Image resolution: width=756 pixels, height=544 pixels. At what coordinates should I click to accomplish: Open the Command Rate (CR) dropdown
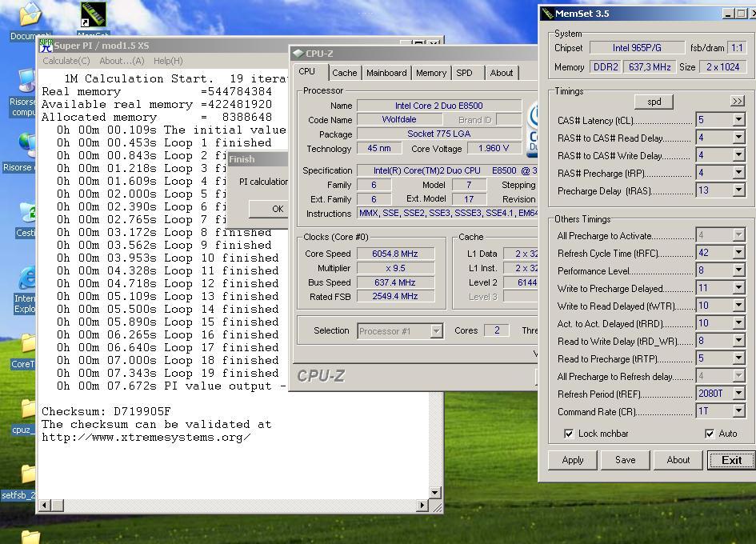click(x=738, y=411)
